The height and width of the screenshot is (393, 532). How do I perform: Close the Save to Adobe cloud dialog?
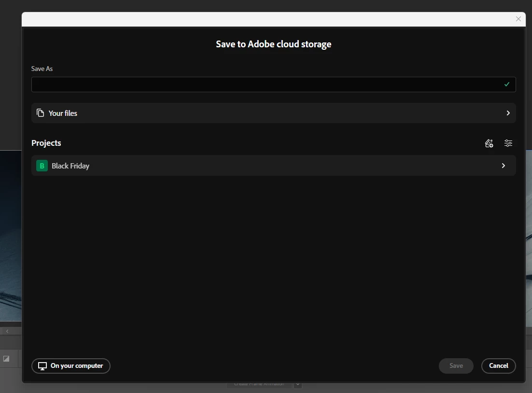[518, 19]
